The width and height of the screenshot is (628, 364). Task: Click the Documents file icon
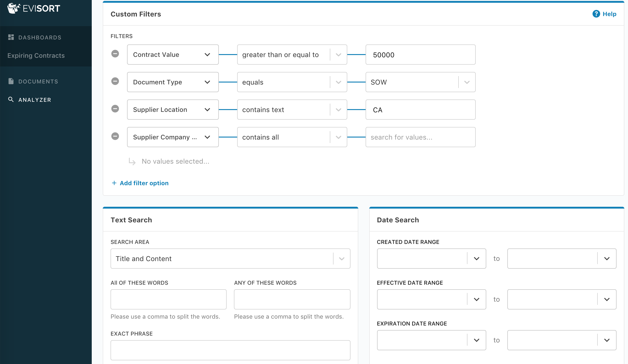(x=11, y=81)
